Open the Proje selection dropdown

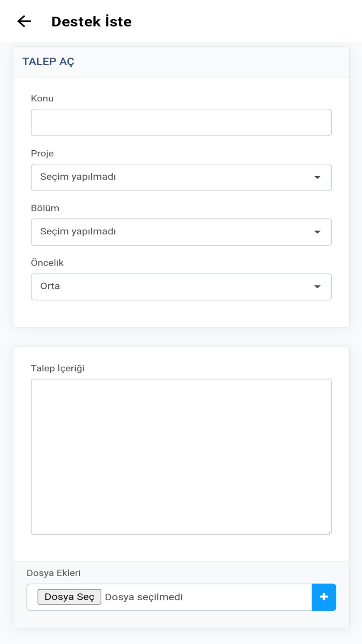click(x=174, y=177)
